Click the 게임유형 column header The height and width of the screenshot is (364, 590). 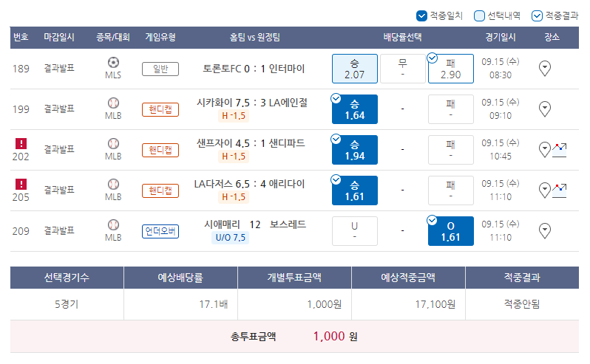coord(160,37)
